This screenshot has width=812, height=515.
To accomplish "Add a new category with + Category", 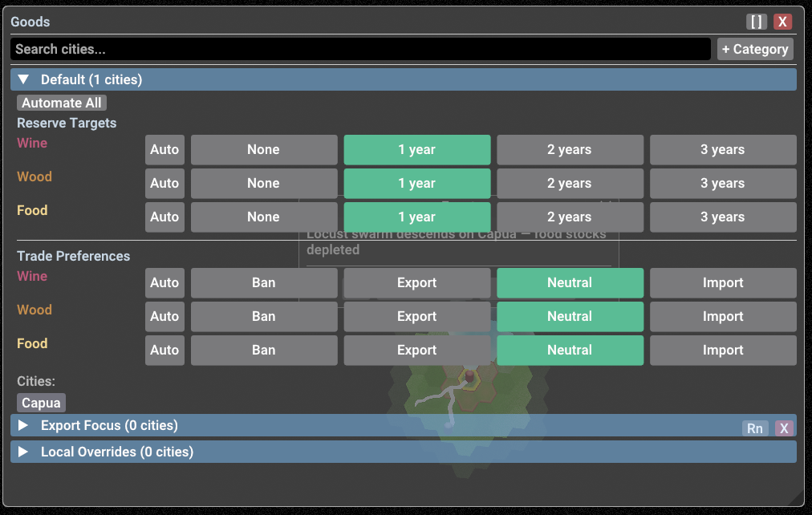I will (x=755, y=49).
